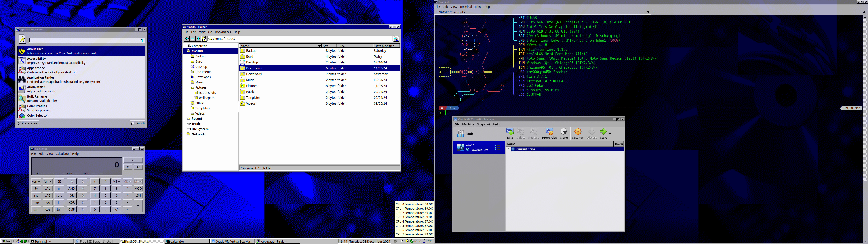Viewport: 868px width, 244px height.
Task: Click the Take snapshot icon in VirtualBox
Action: (509, 133)
